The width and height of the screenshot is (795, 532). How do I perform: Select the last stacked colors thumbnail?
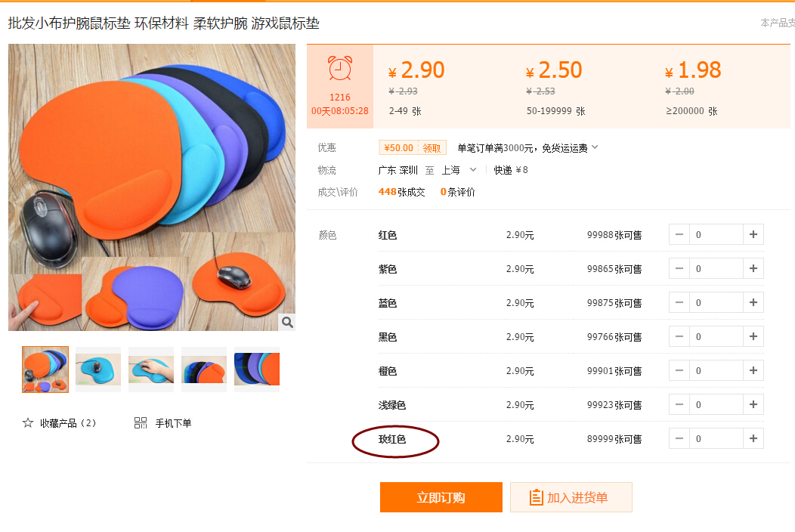click(257, 370)
